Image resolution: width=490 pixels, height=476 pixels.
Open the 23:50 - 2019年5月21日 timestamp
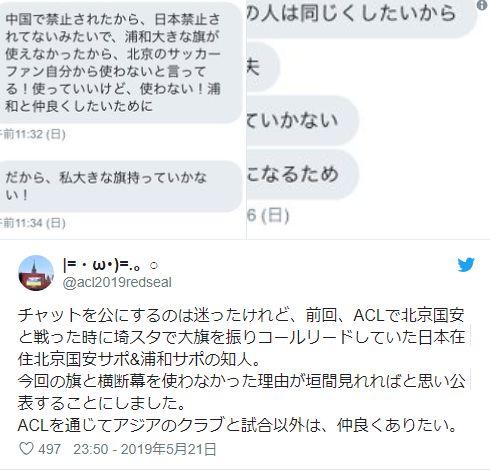point(145,449)
